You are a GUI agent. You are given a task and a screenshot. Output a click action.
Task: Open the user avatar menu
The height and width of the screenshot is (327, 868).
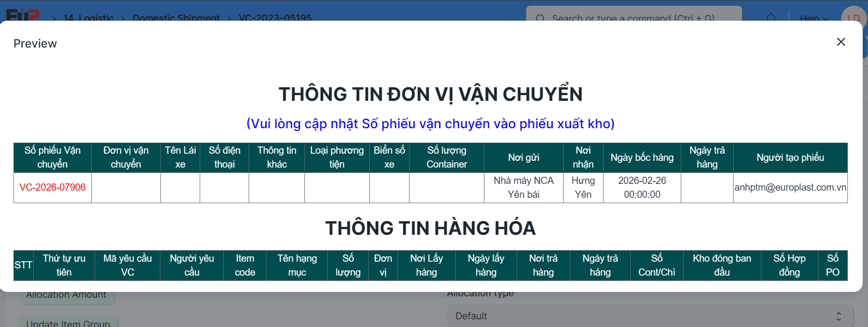[x=853, y=17]
